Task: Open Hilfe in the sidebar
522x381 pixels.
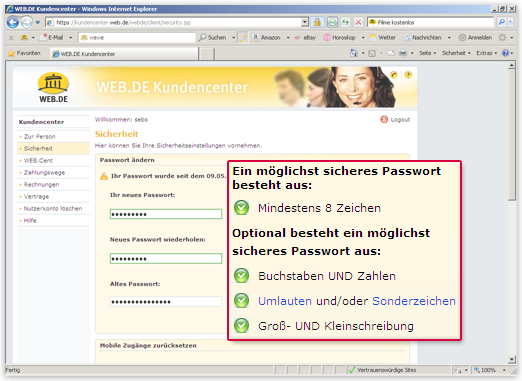Action: [x=30, y=220]
